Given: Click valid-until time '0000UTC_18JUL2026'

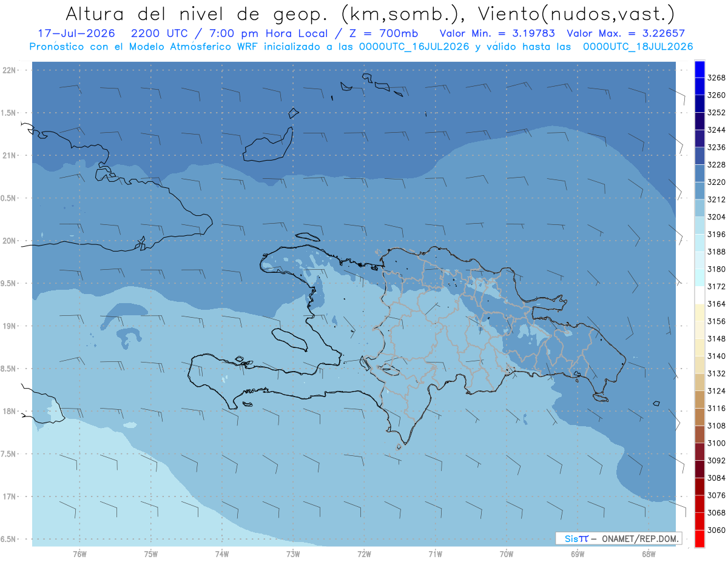Looking at the screenshot, I should [x=638, y=47].
